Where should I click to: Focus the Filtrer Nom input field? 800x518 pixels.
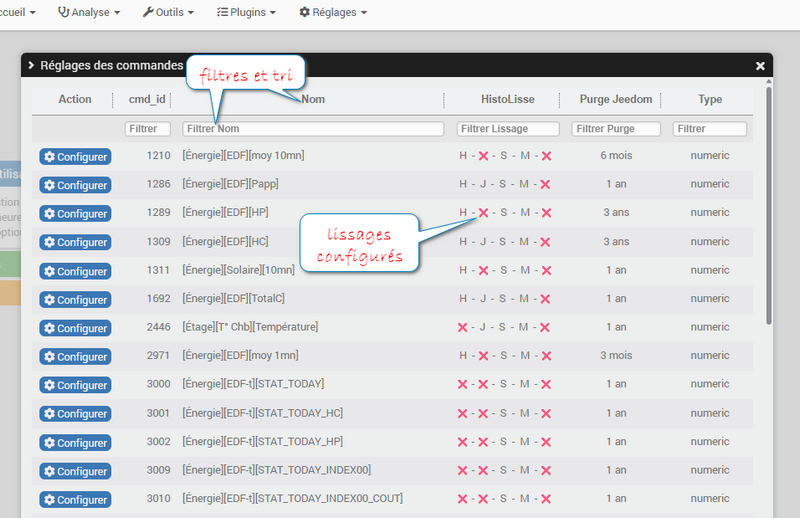tap(313, 129)
